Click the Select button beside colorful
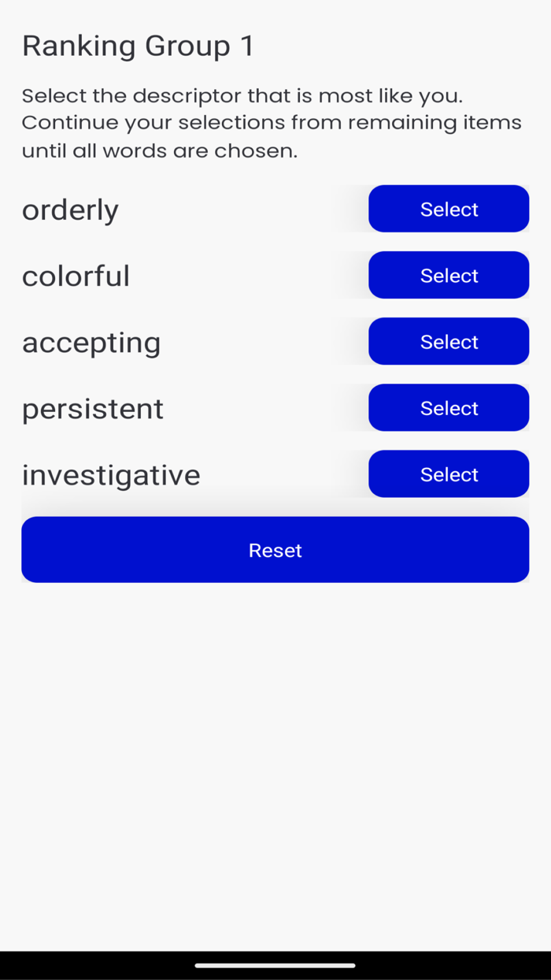The image size is (551, 980). coord(449,275)
